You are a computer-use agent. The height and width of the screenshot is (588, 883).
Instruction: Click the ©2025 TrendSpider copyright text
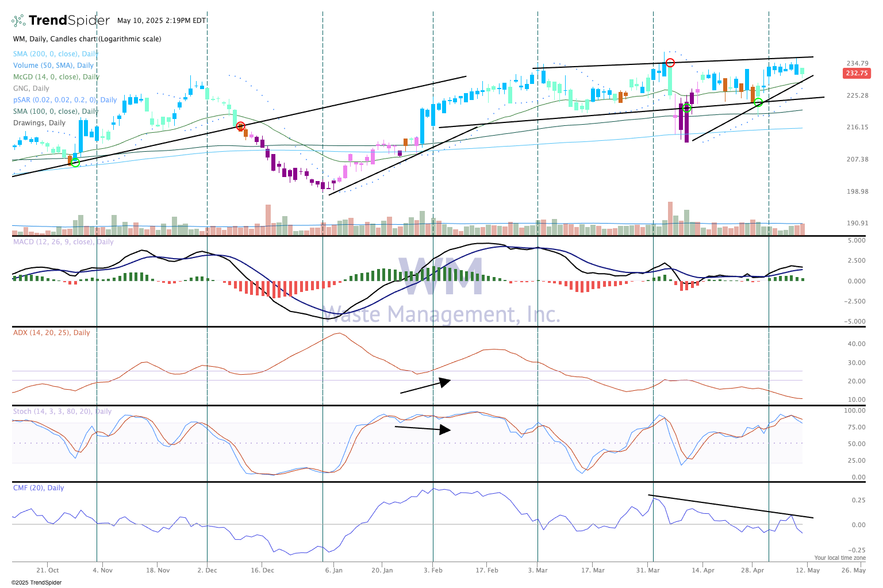click(36, 582)
